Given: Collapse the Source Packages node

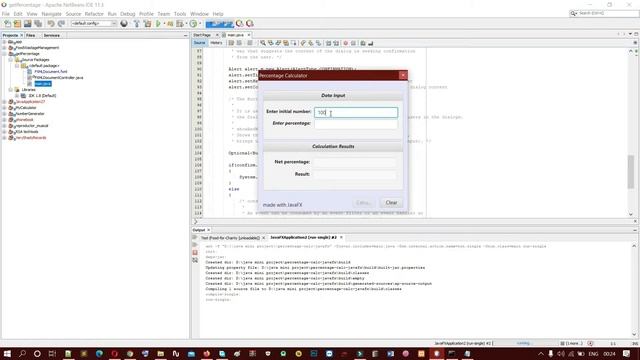Looking at the screenshot, I should point(11,60).
